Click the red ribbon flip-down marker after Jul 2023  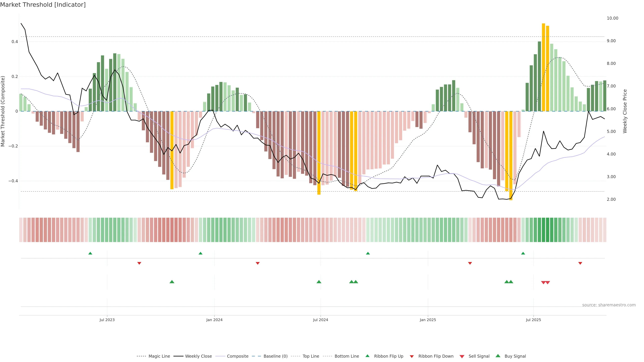tap(139, 263)
